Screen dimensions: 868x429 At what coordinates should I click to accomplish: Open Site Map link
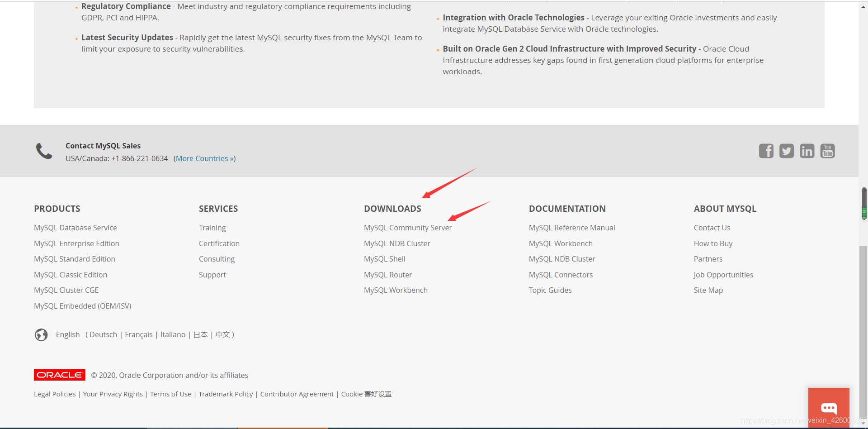pos(708,290)
